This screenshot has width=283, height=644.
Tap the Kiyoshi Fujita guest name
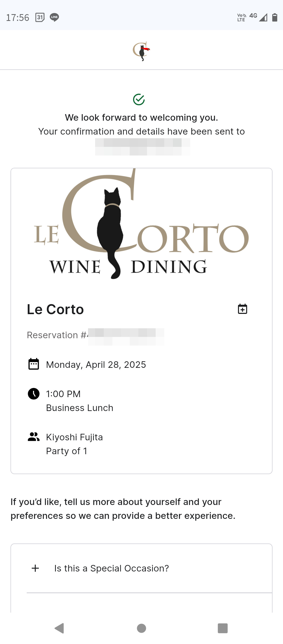click(74, 437)
